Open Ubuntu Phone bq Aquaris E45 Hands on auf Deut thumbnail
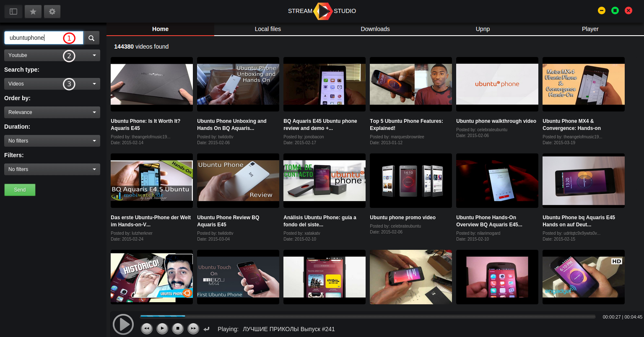 (584, 181)
